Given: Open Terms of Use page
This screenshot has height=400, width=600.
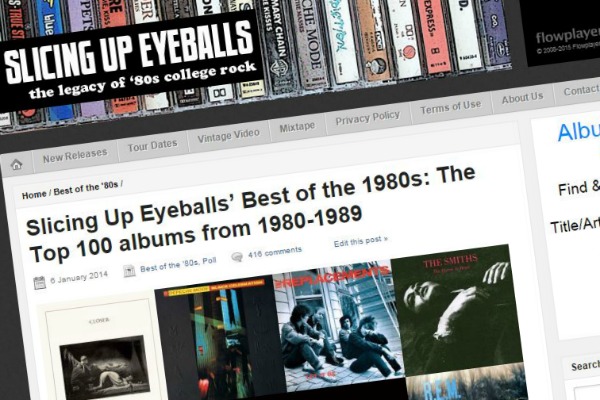Looking at the screenshot, I should pyautogui.click(x=450, y=107).
